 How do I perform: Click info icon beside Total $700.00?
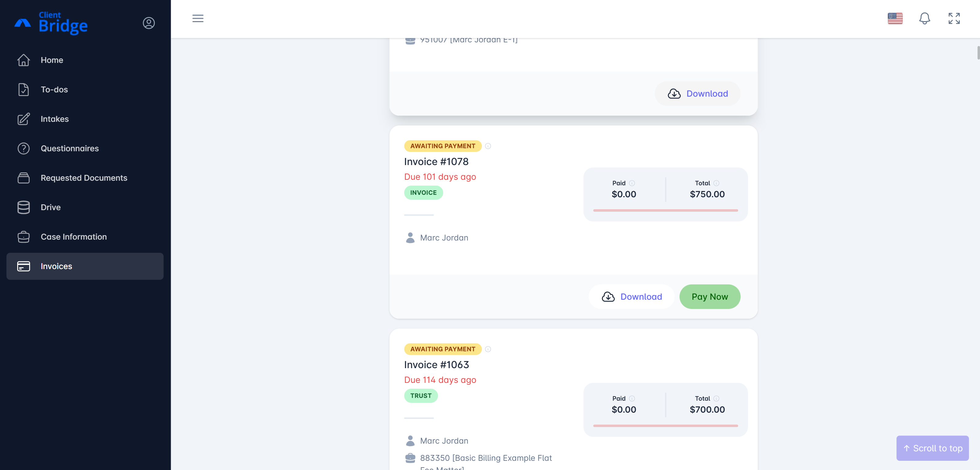coord(716,399)
